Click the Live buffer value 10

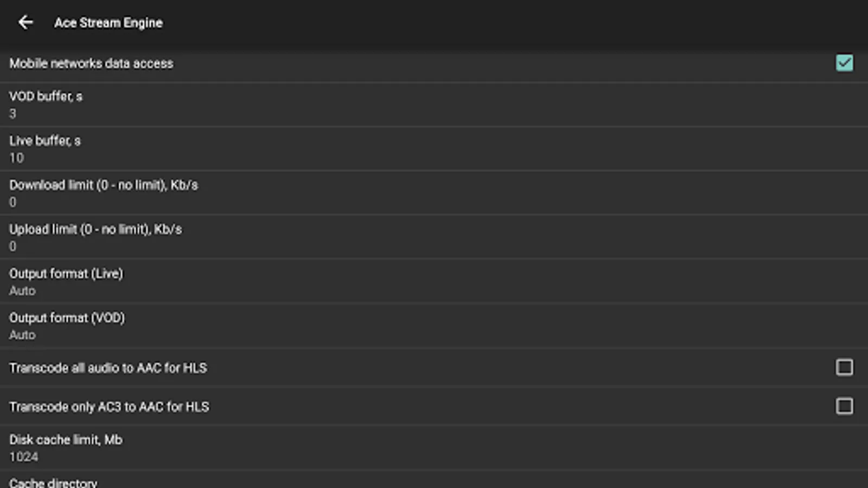tap(16, 158)
